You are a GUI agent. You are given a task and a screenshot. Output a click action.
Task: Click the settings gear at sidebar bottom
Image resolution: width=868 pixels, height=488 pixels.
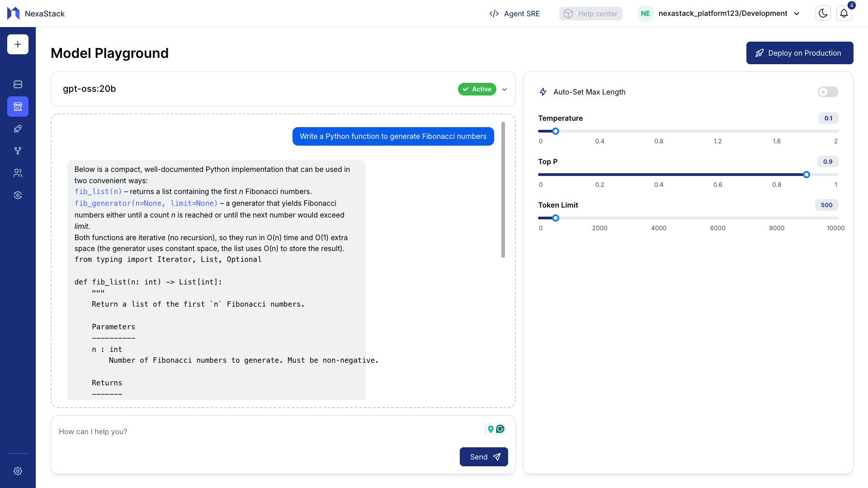pyautogui.click(x=18, y=471)
